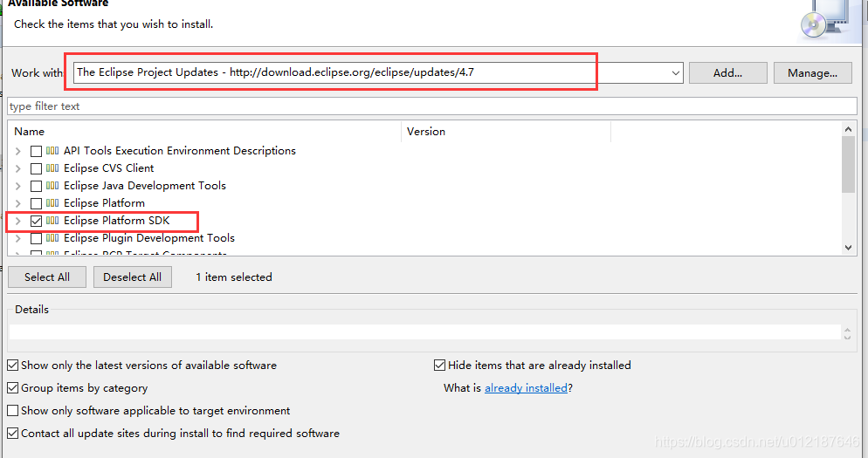Toggle Group items by category checkbox
868x458 pixels.
tap(13, 387)
